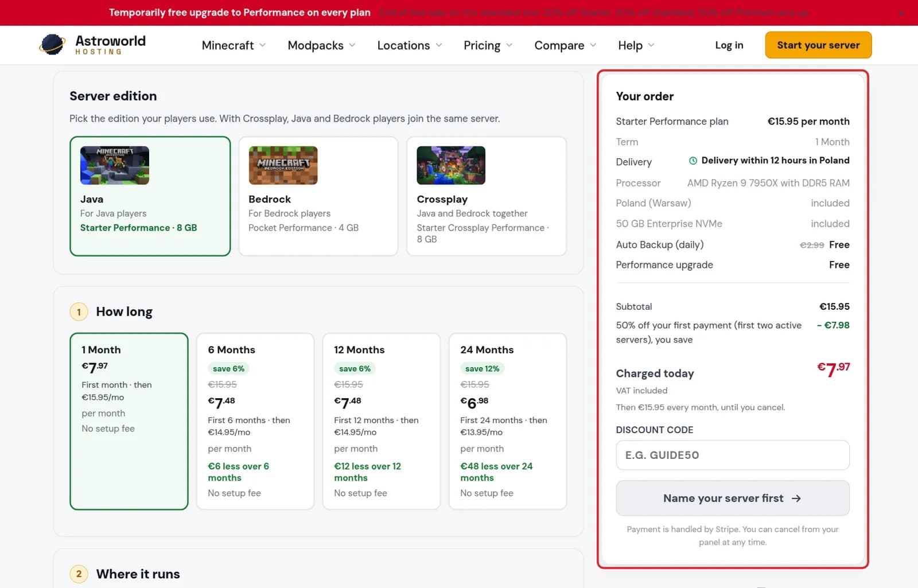The height and width of the screenshot is (588, 918).
Task: Click 'Starter Performance plan' order line
Action: [733, 121]
